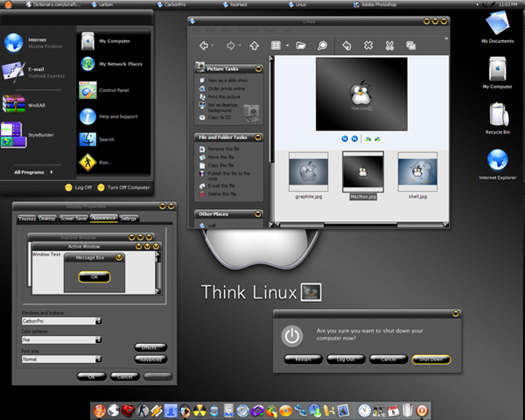525x420 pixels.
Task: Collapse the Picture Tasks panel
Action: click(258, 68)
